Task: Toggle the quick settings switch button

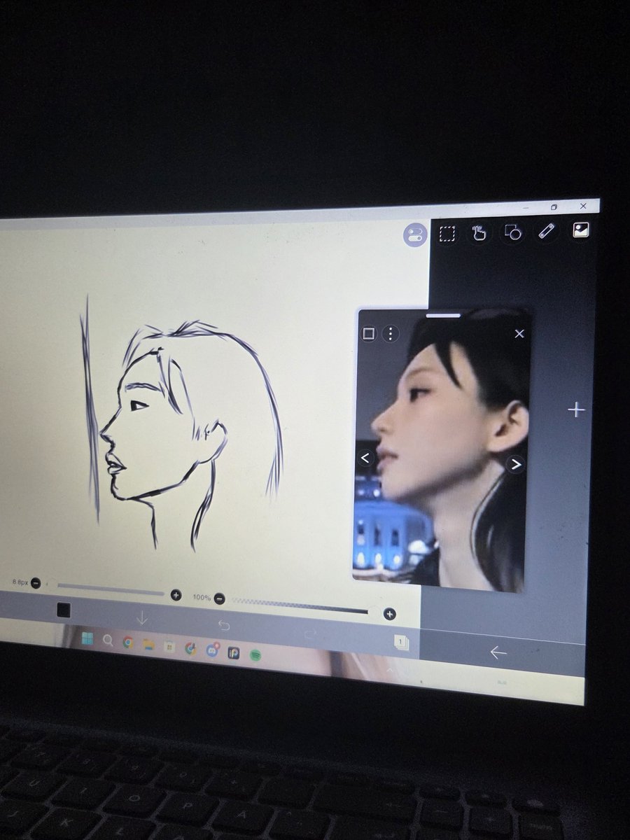Action: click(x=414, y=235)
